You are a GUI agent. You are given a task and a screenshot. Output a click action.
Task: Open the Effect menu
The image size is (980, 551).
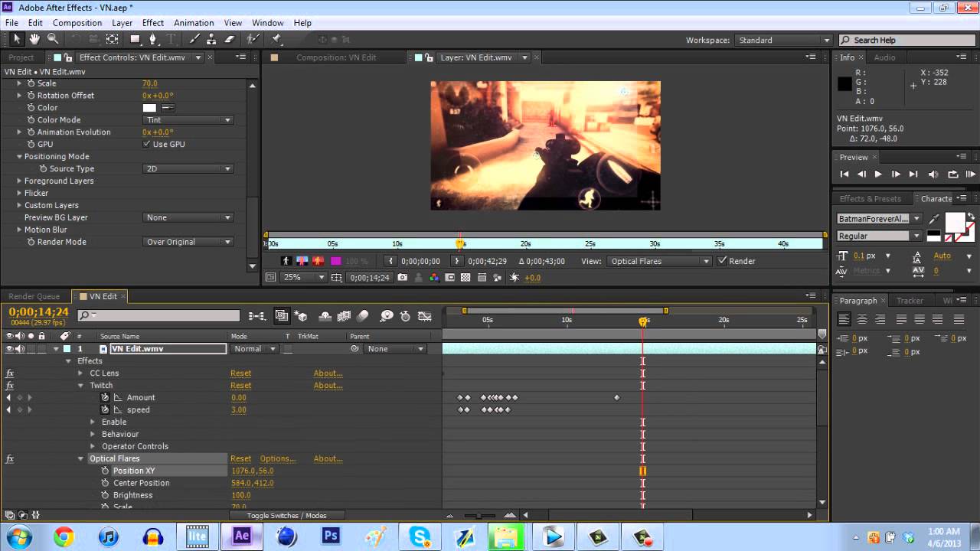point(153,23)
